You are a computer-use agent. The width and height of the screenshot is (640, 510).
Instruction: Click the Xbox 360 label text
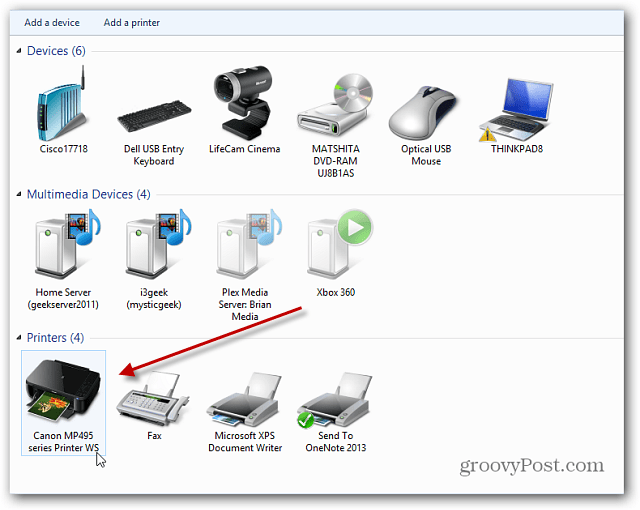336,292
